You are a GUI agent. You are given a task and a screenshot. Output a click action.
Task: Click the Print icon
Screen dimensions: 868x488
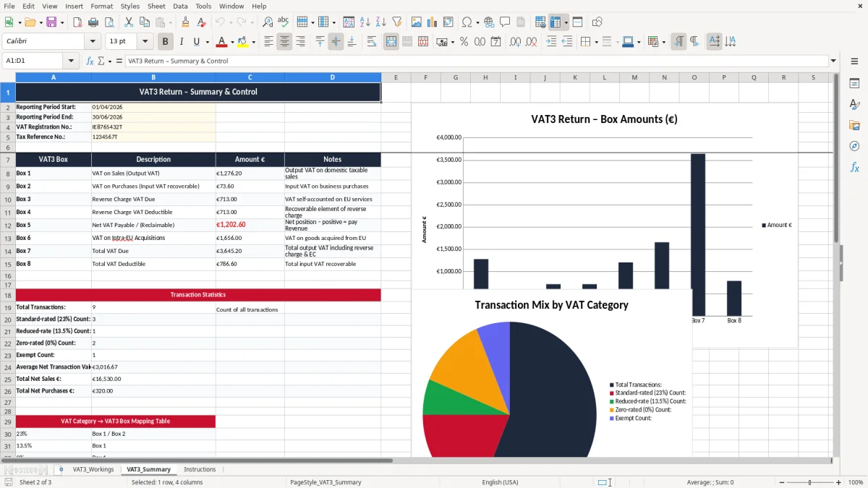point(93,22)
